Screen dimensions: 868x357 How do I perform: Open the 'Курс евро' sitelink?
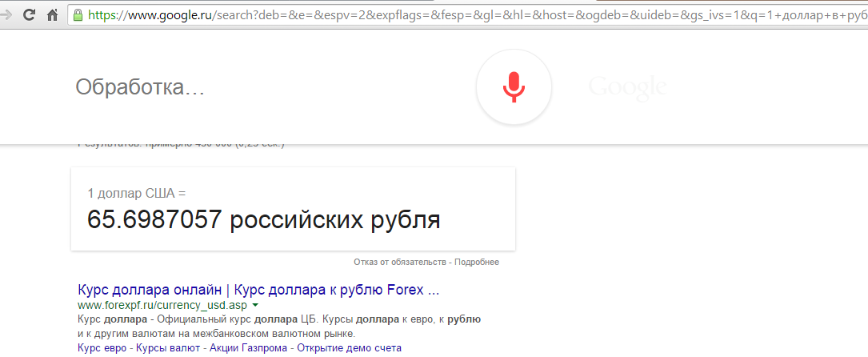coord(102,348)
